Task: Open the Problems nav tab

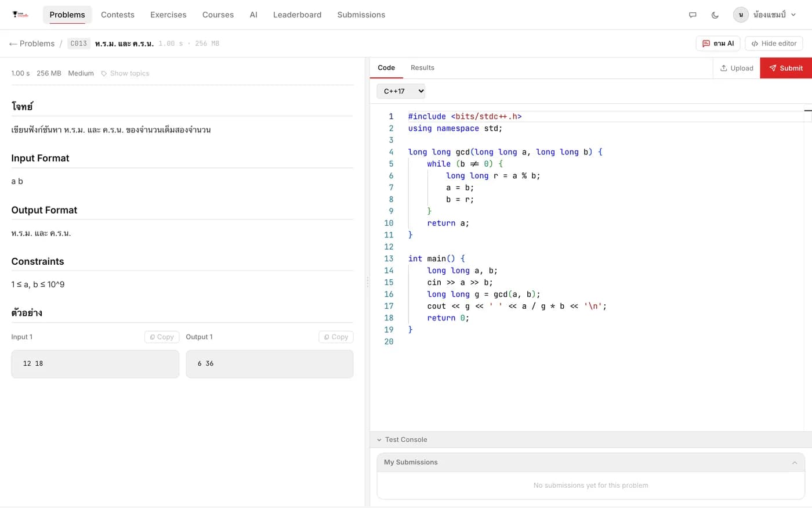Action: click(67, 15)
